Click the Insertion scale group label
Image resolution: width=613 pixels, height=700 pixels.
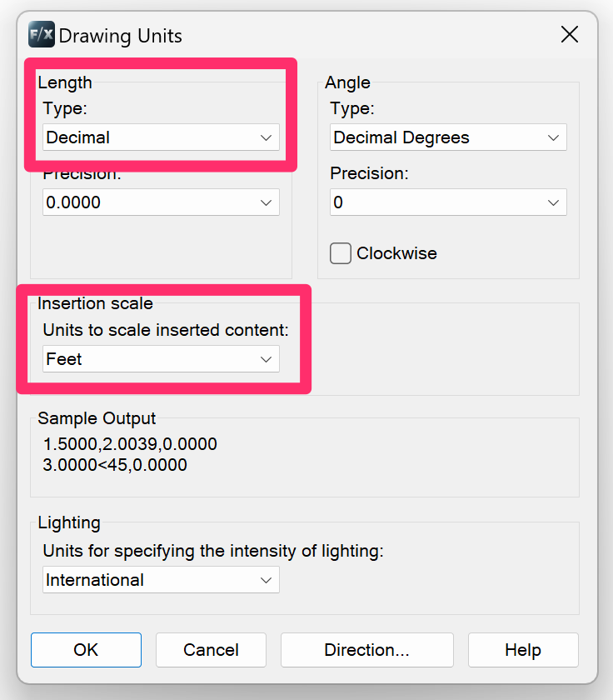[x=95, y=303]
